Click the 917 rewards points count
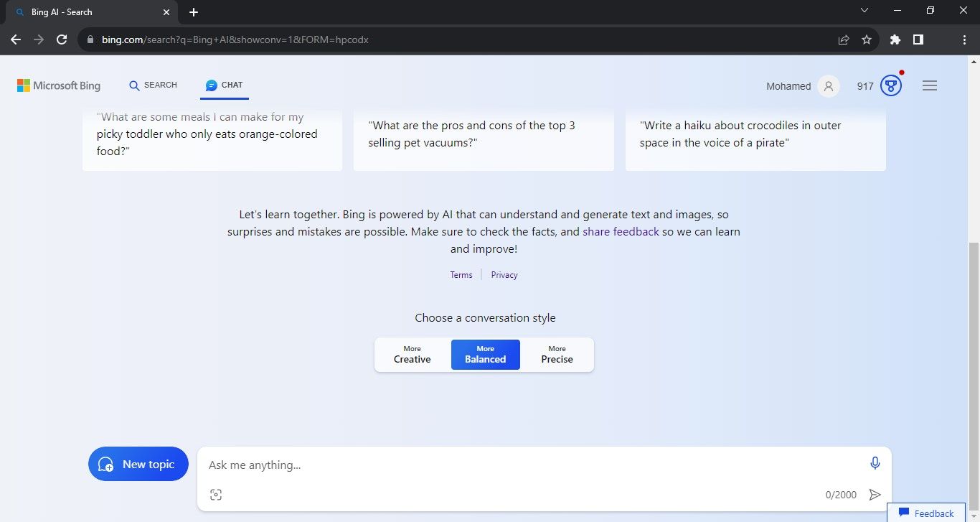980x522 pixels. [x=865, y=86]
